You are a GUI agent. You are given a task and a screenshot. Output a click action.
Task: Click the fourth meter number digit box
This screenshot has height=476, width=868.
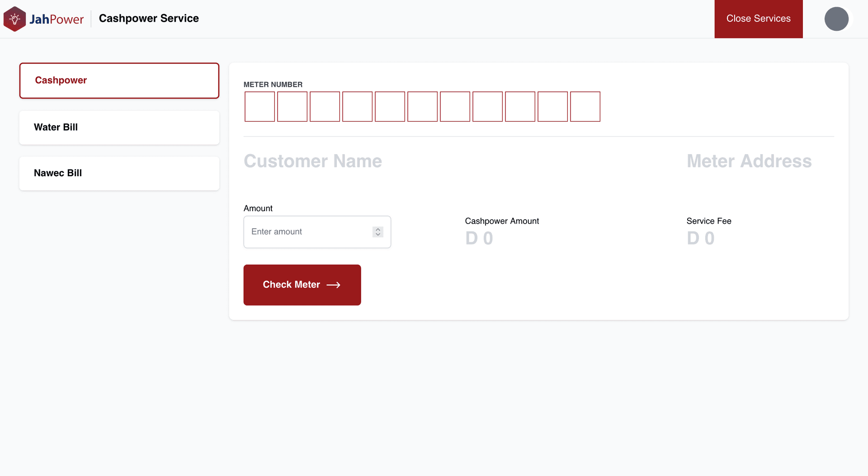pyautogui.click(x=357, y=107)
